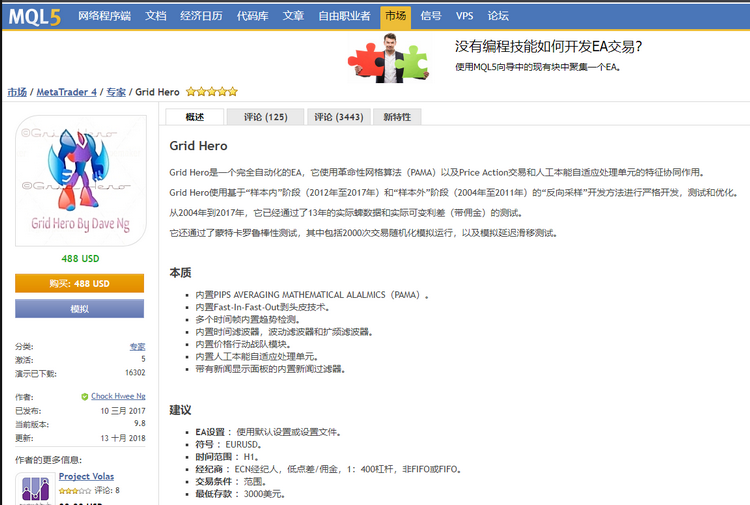Click the green 488 USD price text

click(x=80, y=259)
